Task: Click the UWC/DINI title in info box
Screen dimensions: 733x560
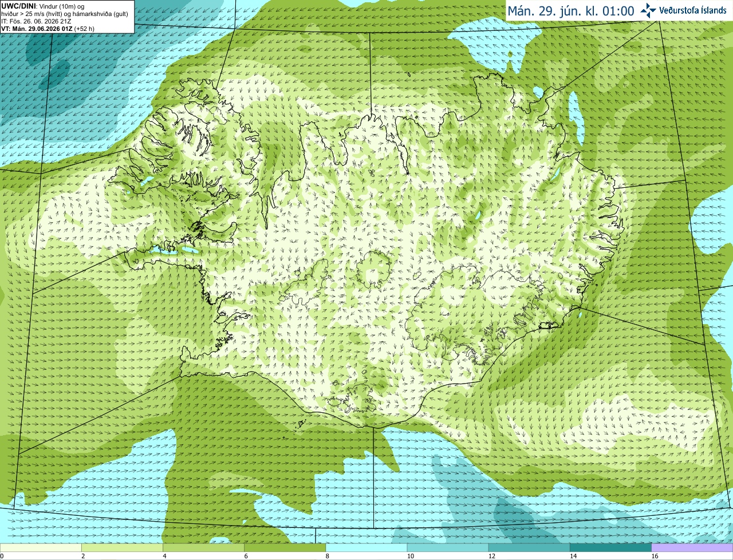Action: coord(18,6)
